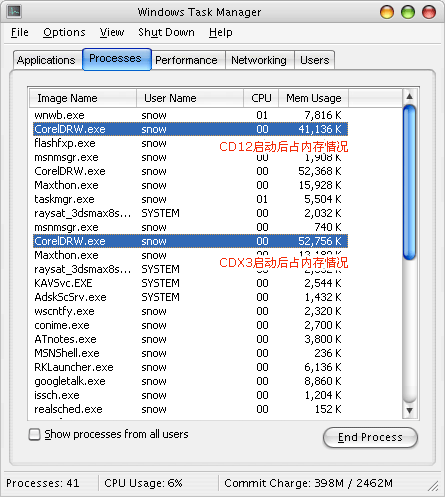Select the wnwb.exe process row
The width and height of the screenshot is (445, 497).
click(x=190, y=115)
